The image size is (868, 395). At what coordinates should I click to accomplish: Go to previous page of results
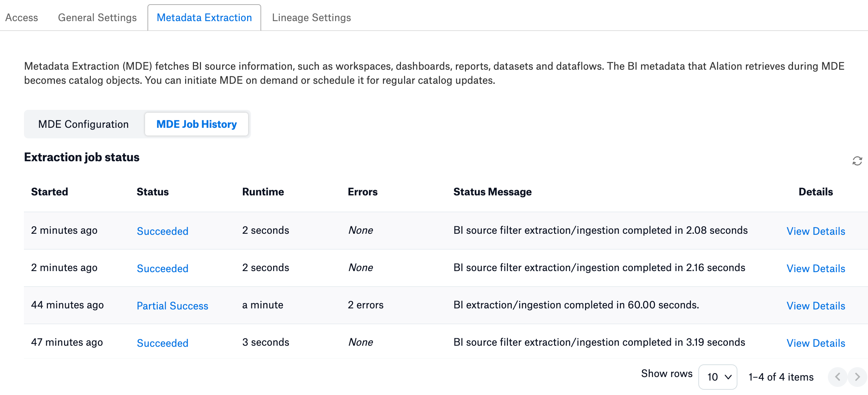coord(838,377)
